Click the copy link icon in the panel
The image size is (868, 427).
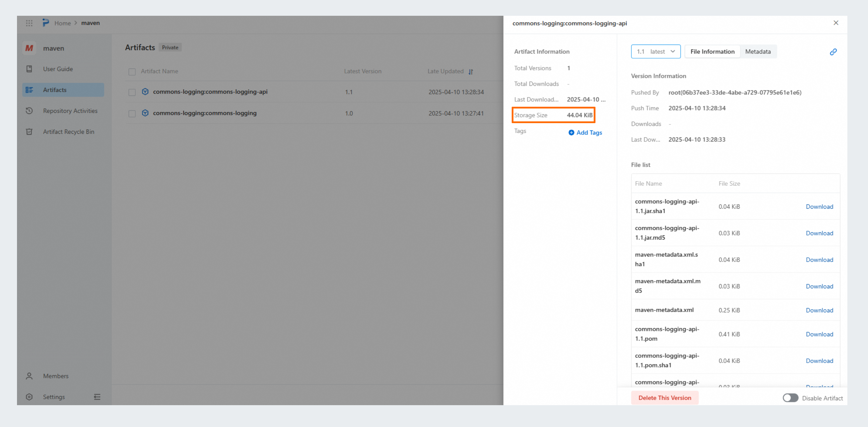tap(833, 52)
